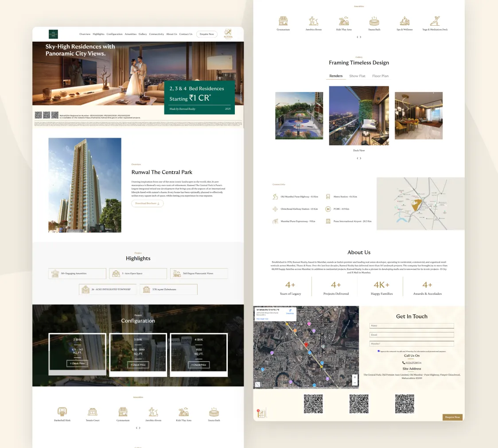The width and height of the screenshot is (498, 448).
Task: Click the Basketball Rink amenity icon
Action: tap(62, 412)
